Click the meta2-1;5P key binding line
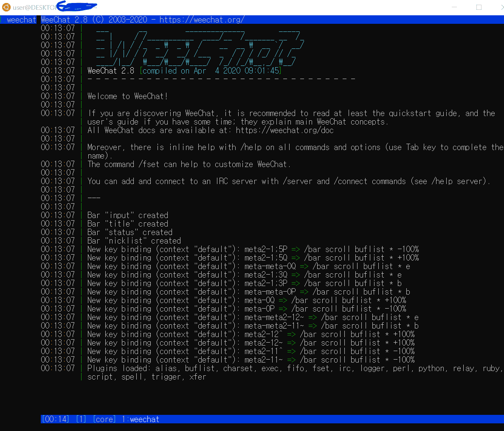 point(253,250)
